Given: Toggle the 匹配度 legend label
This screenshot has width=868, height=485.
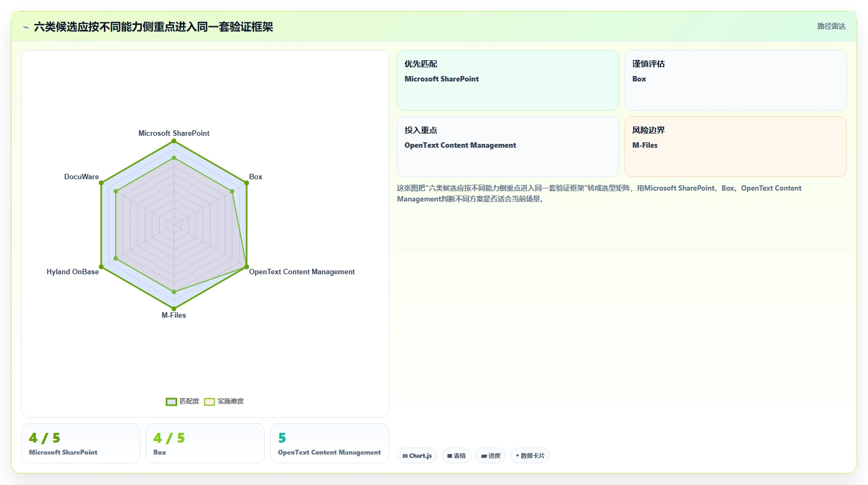Looking at the screenshot, I should tap(189, 401).
